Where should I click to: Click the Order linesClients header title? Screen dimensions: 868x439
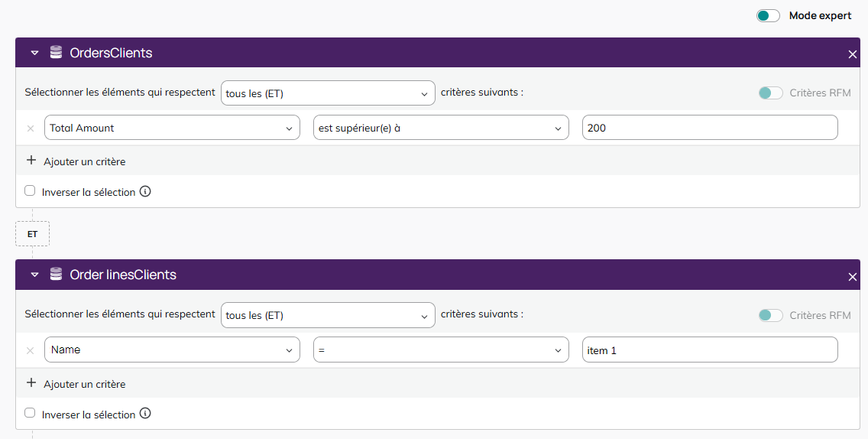(123, 275)
